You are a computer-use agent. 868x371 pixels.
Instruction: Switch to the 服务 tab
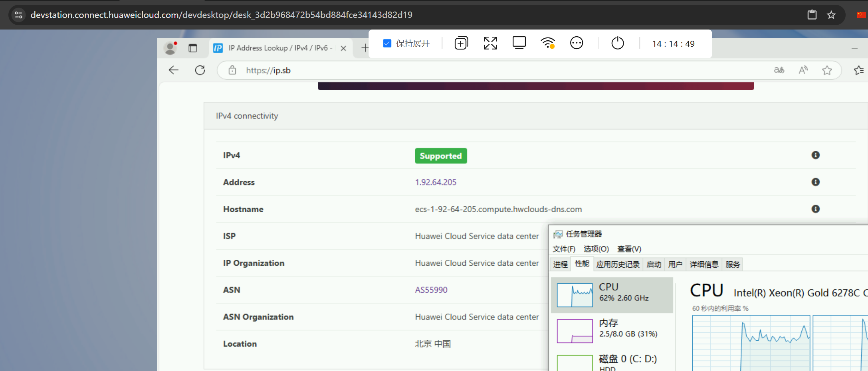pyautogui.click(x=732, y=264)
